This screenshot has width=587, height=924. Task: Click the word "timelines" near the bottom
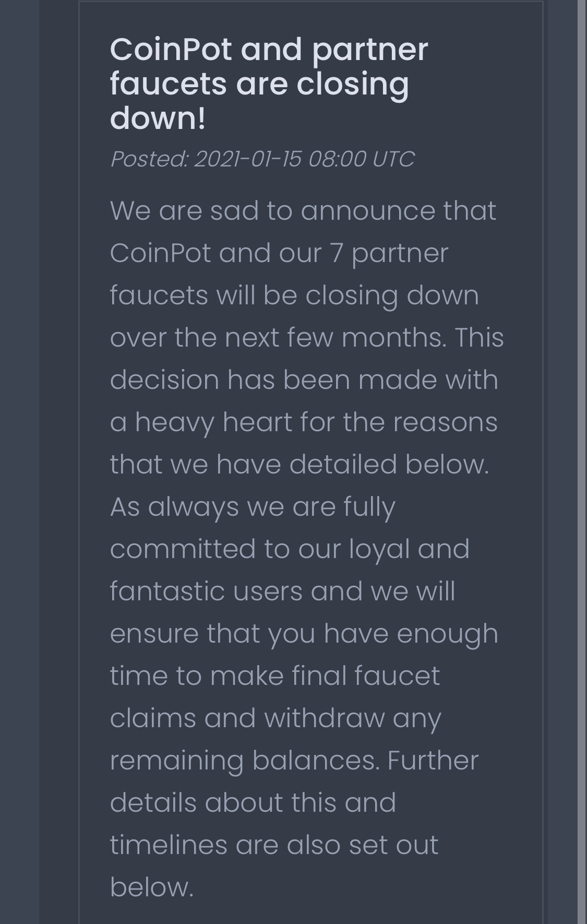click(x=169, y=845)
